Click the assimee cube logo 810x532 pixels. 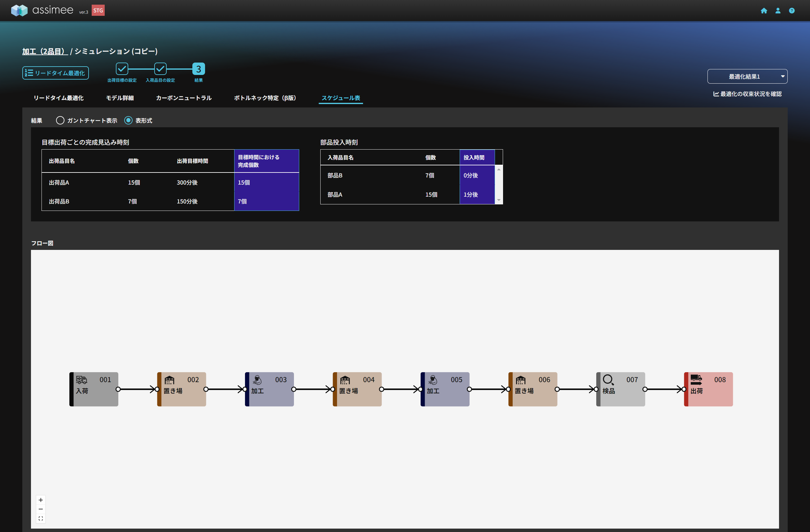tap(19, 10)
